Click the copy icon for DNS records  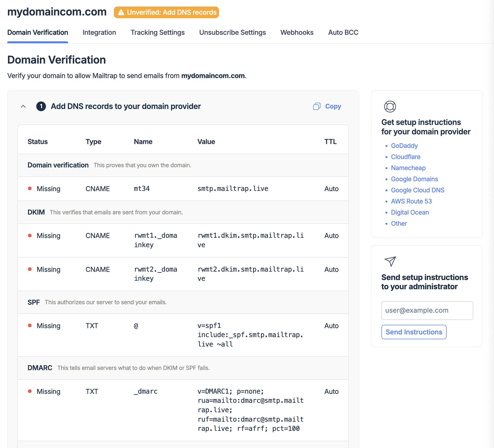316,106
